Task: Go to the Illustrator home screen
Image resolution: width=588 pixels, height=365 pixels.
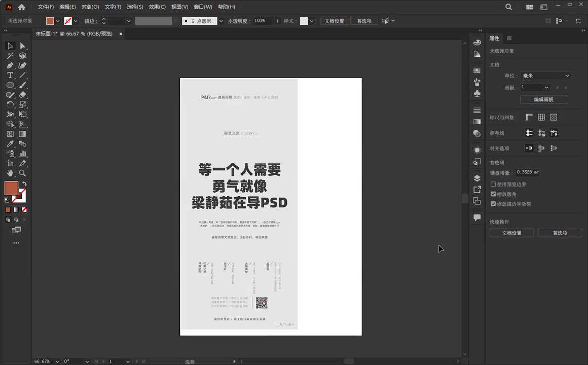Action: click(x=22, y=7)
